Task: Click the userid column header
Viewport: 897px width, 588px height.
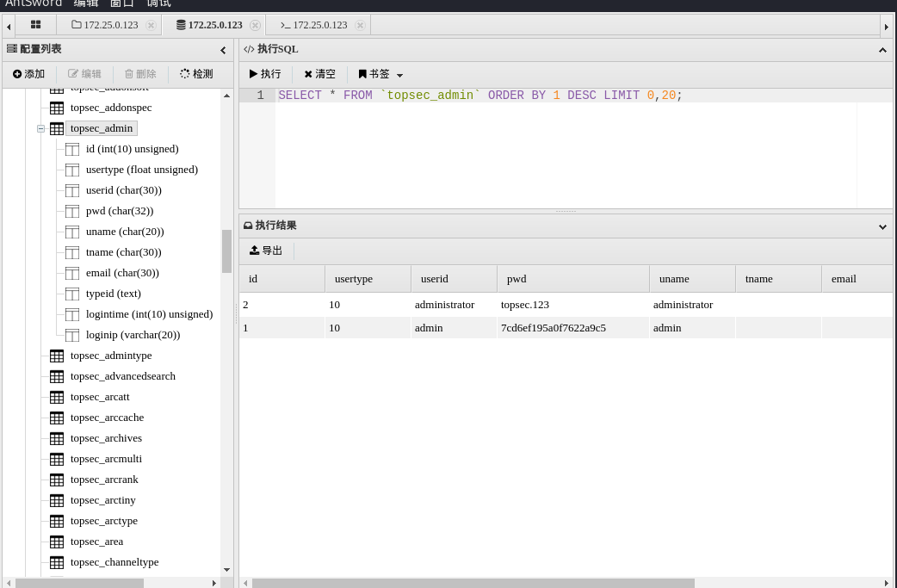Action: [455, 279]
